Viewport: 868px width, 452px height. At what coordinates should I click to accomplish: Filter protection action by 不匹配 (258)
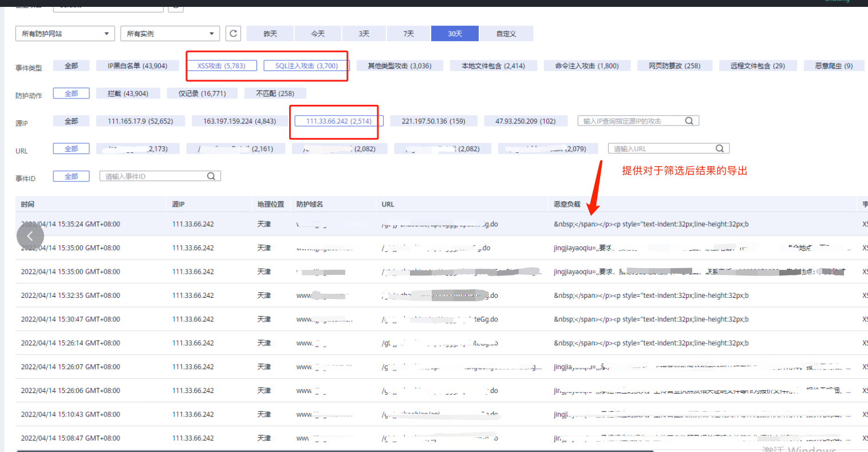tap(275, 93)
